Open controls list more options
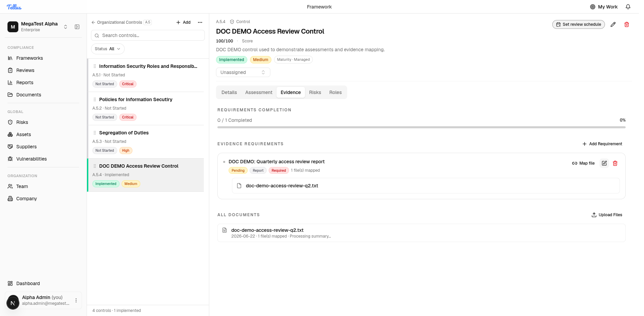The width and height of the screenshot is (644, 316). coord(200,22)
